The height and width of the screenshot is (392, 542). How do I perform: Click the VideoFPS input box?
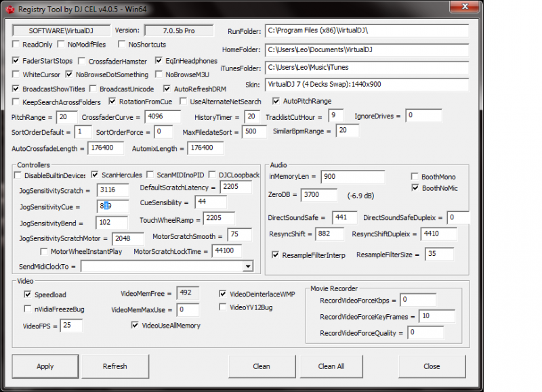[71, 326]
